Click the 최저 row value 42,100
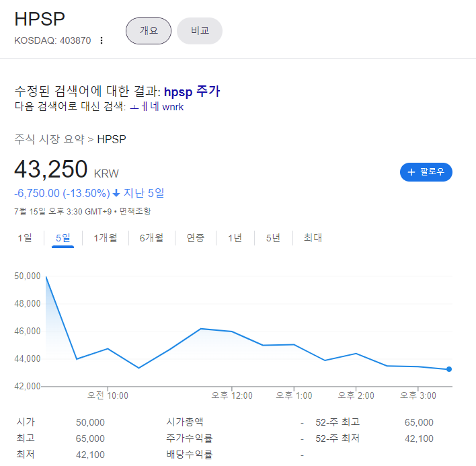Screen dimensions: 476x466 (90, 455)
